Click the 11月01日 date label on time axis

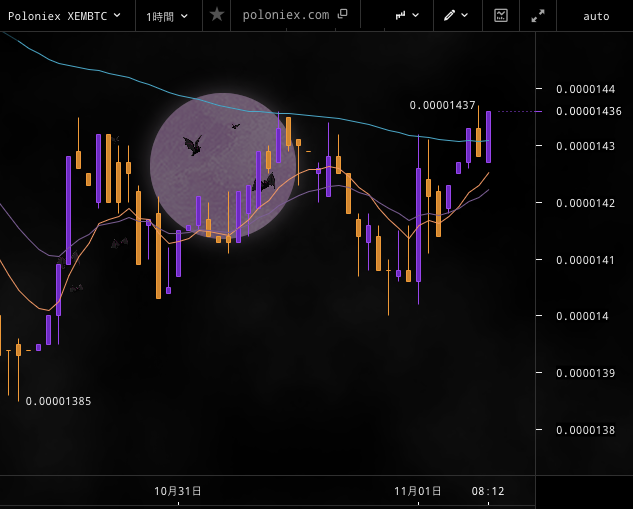[x=417, y=491]
